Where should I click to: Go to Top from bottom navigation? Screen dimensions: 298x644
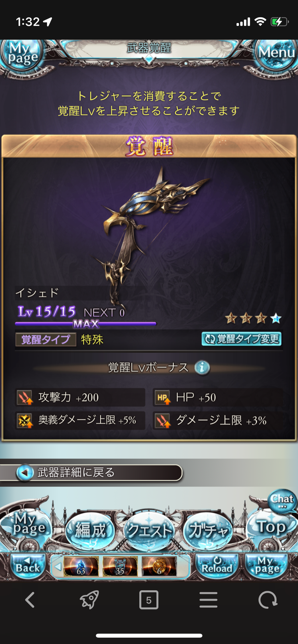[x=272, y=528]
